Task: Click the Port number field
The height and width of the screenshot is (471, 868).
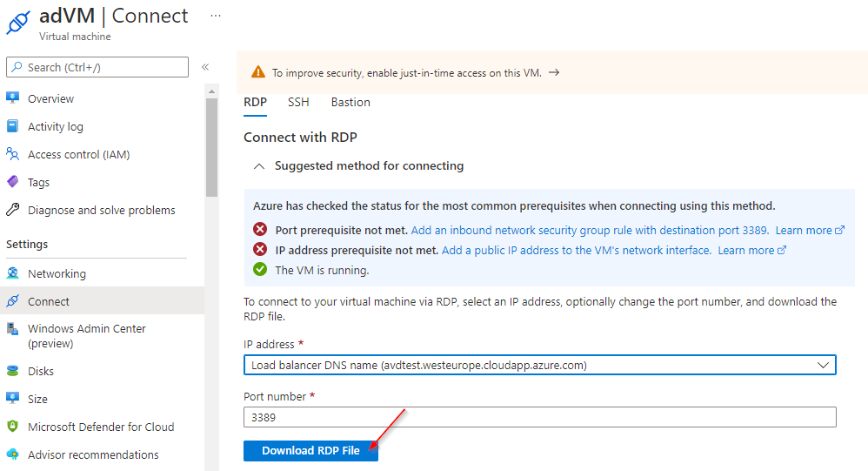Action: [540, 417]
